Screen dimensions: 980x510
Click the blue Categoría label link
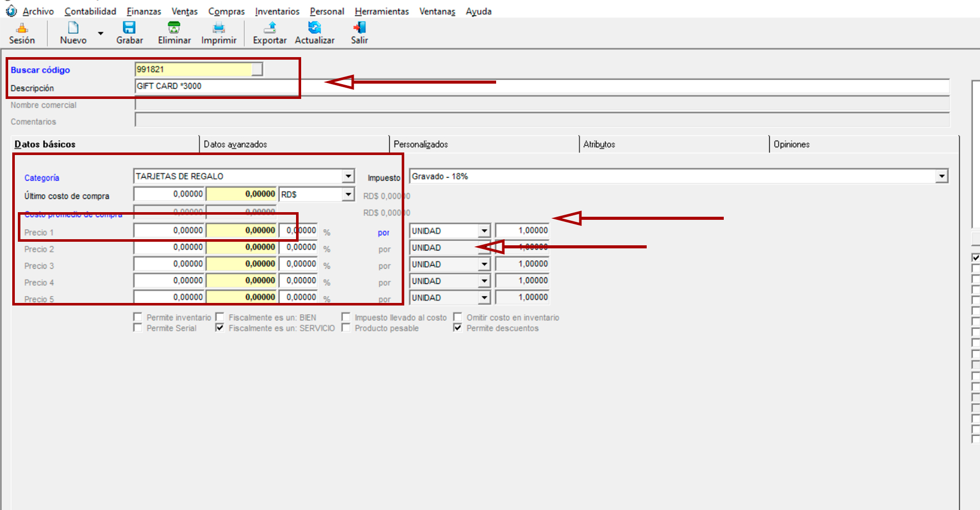point(42,177)
